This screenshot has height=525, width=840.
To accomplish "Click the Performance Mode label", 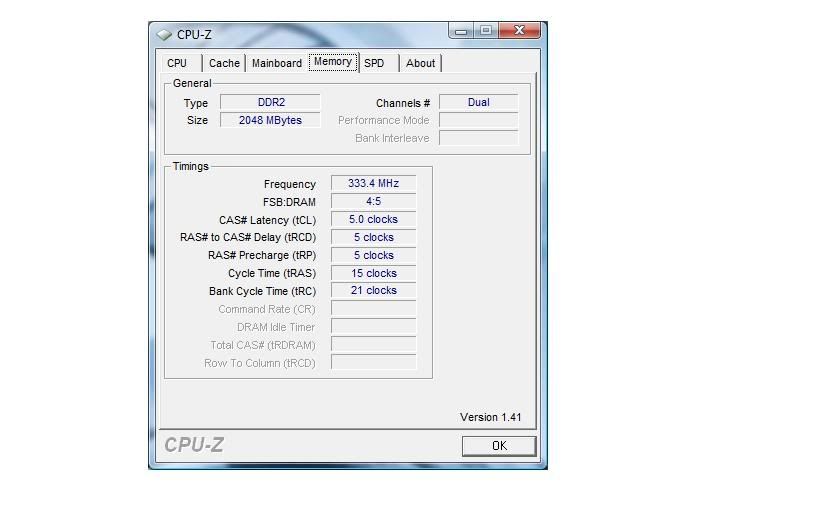I will pos(384,120).
